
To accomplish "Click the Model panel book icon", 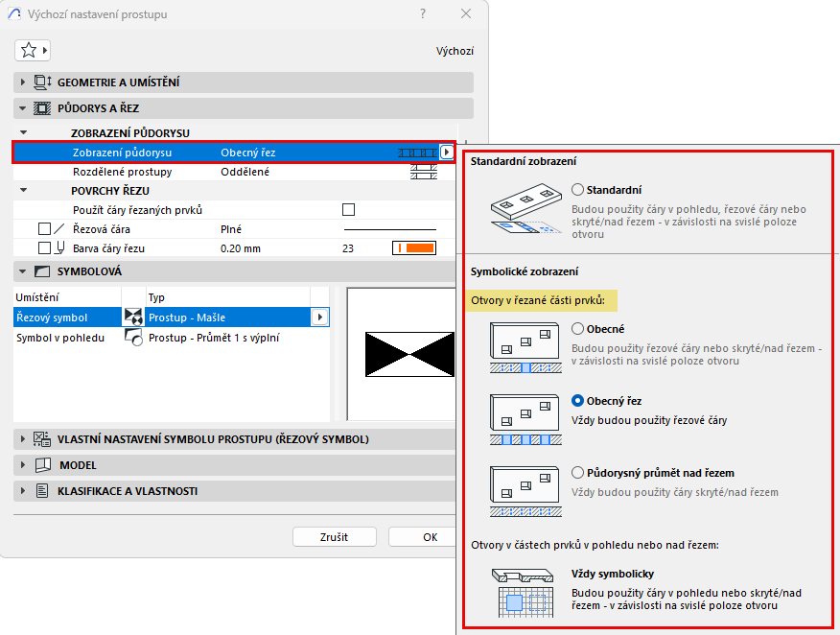I will point(42,465).
